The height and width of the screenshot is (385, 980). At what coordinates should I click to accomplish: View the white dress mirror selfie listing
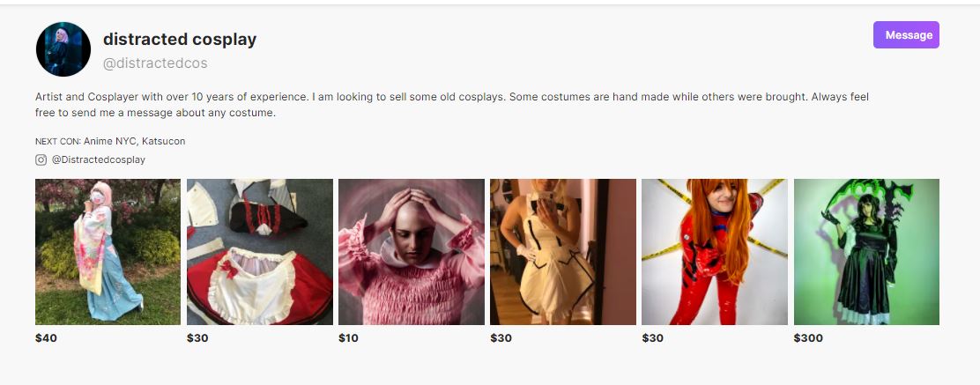(562, 252)
